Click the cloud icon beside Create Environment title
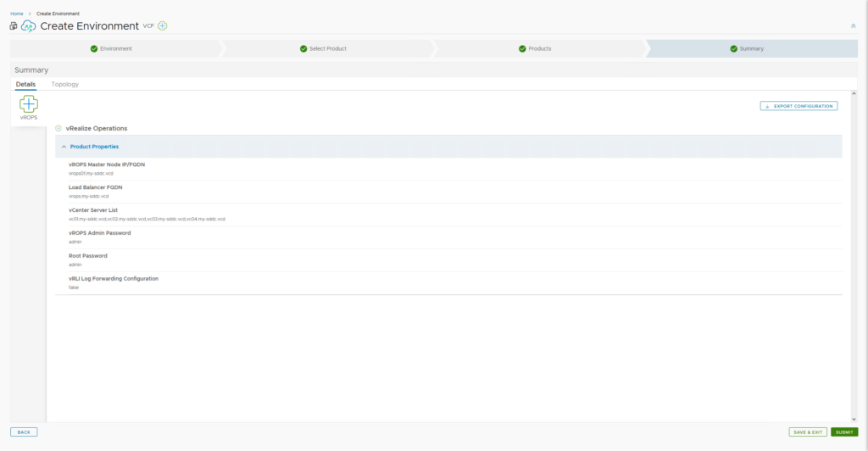868x451 pixels. coord(29,26)
